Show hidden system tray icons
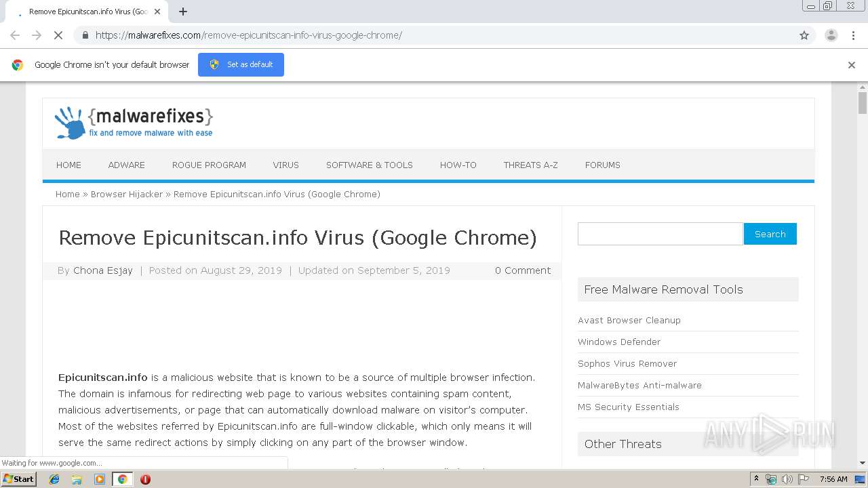Image resolution: width=868 pixels, height=488 pixels. click(756, 479)
